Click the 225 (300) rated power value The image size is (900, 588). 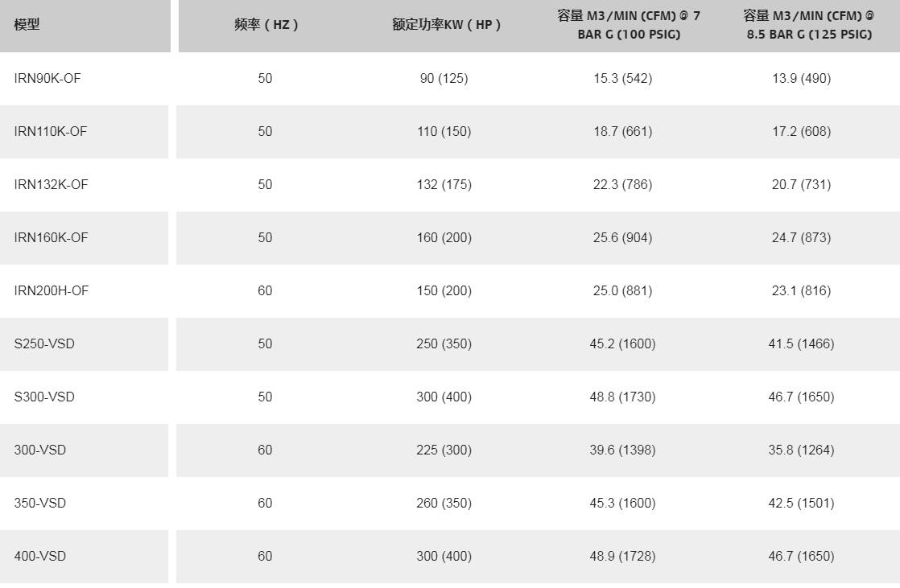tap(444, 450)
